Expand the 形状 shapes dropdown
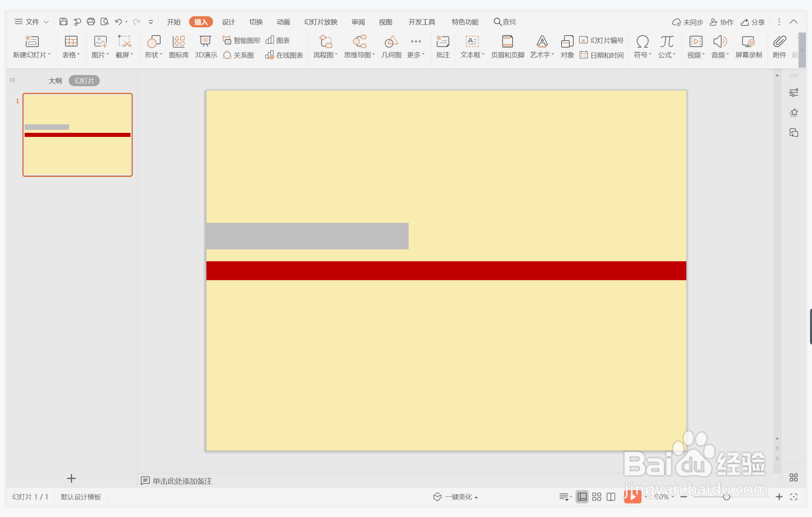 pyautogui.click(x=154, y=55)
